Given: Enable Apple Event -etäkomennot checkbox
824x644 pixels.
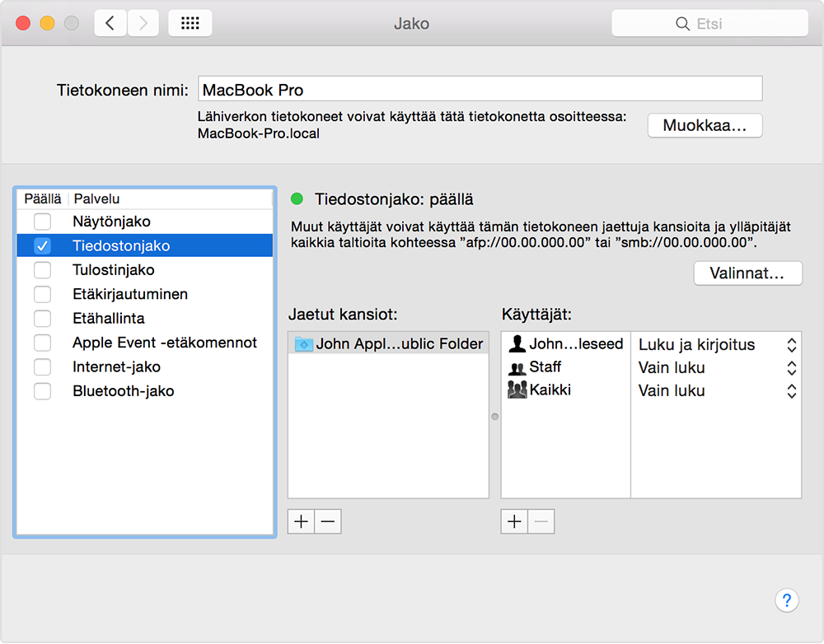Looking at the screenshot, I should point(43,343).
